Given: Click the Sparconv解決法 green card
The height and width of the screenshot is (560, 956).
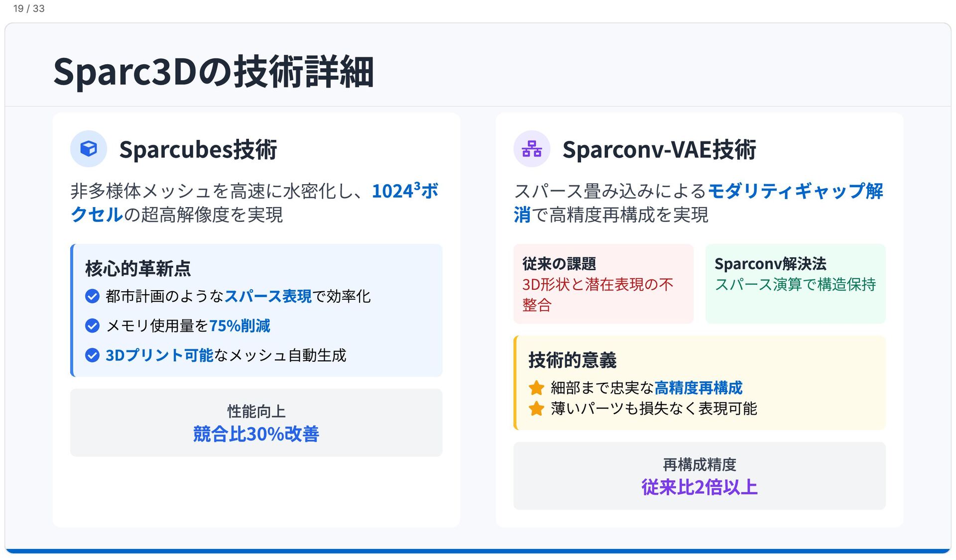Looking at the screenshot, I should 796,284.
